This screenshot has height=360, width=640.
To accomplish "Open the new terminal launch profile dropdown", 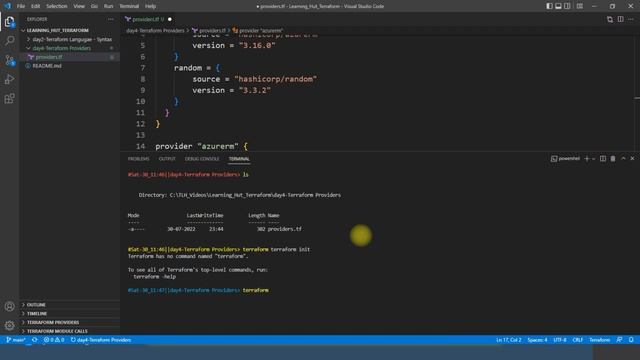I will coord(593,159).
